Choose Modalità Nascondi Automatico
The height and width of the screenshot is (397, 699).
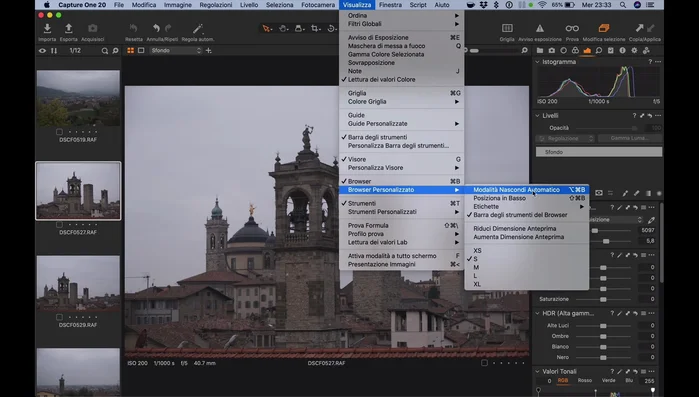(526, 190)
